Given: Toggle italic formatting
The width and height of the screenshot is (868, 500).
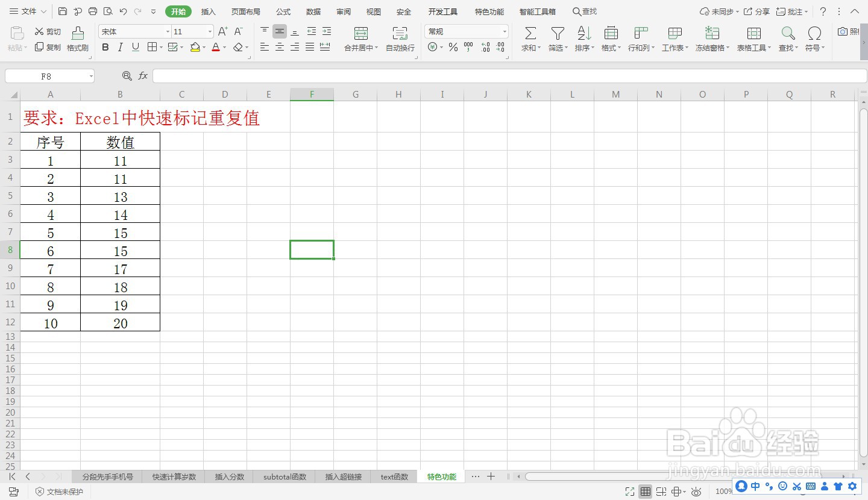Looking at the screenshot, I should [121, 47].
